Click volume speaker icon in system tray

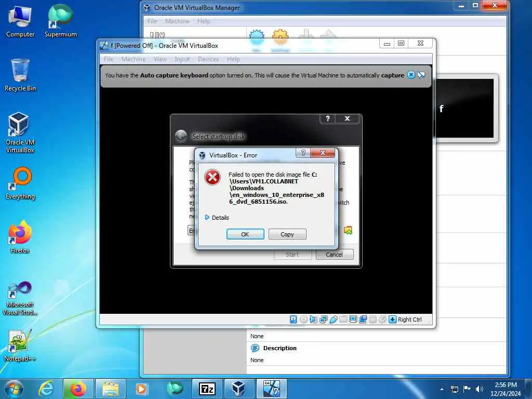[x=479, y=389]
